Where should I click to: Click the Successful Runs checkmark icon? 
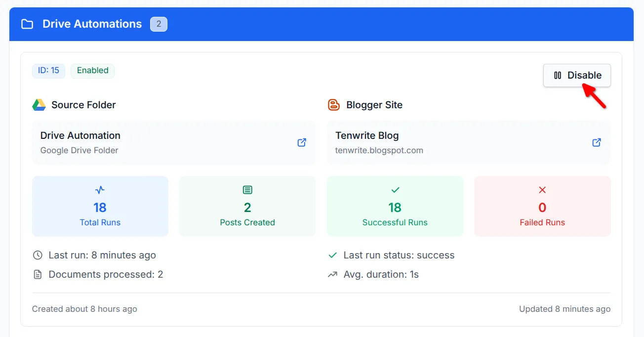(x=395, y=190)
